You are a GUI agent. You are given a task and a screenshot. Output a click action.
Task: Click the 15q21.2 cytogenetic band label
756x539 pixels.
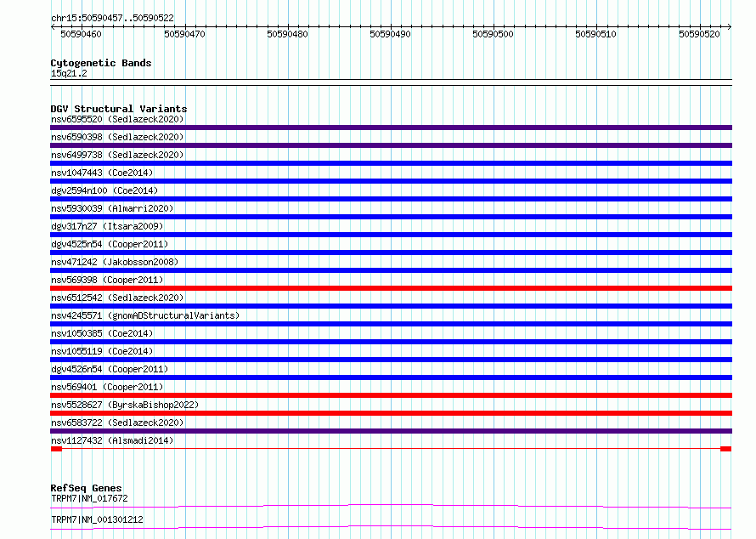69,73
